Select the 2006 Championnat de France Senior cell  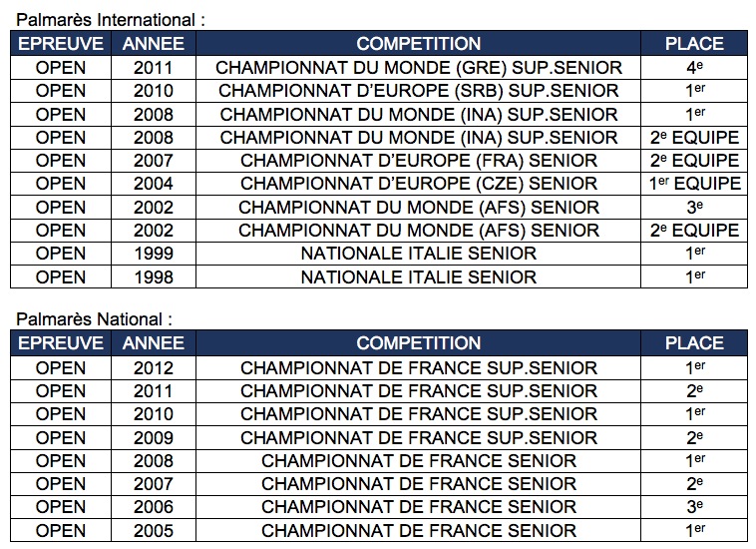pos(419,507)
